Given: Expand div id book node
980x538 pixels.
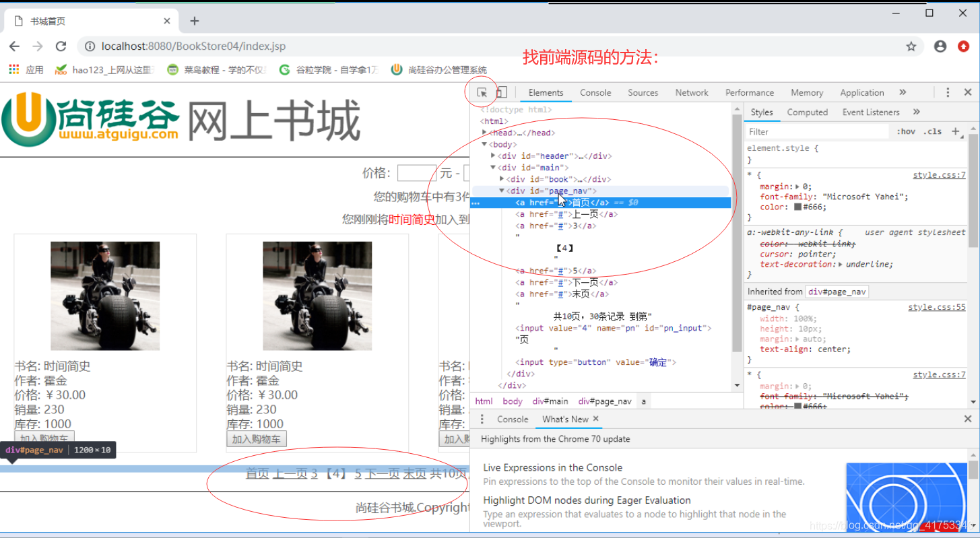Looking at the screenshot, I should coord(502,179).
